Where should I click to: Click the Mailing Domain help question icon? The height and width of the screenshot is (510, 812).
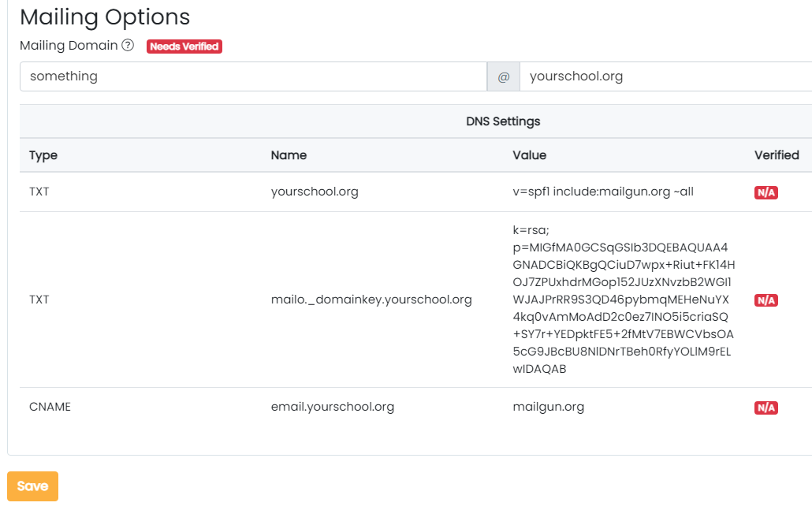click(128, 46)
